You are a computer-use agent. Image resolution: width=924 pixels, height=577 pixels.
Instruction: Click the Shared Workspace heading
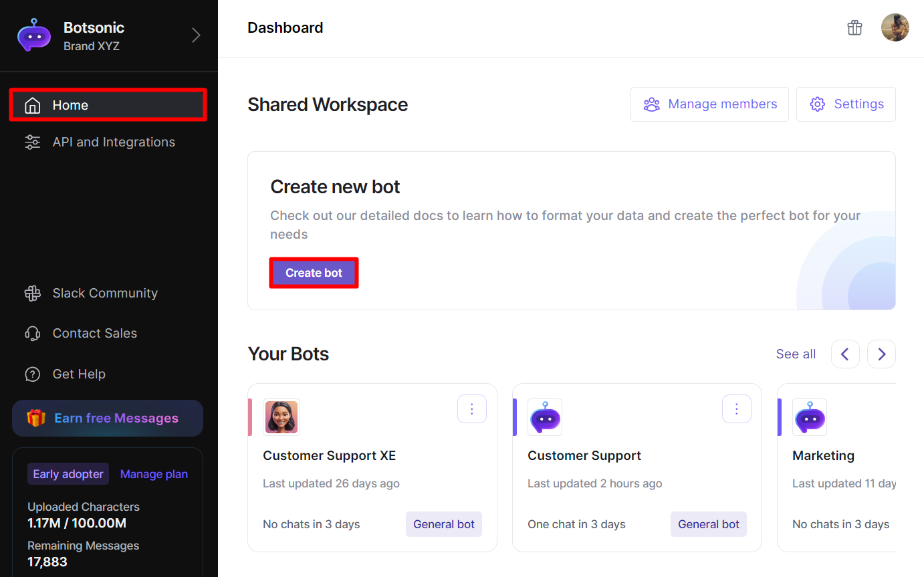pos(328,105)
